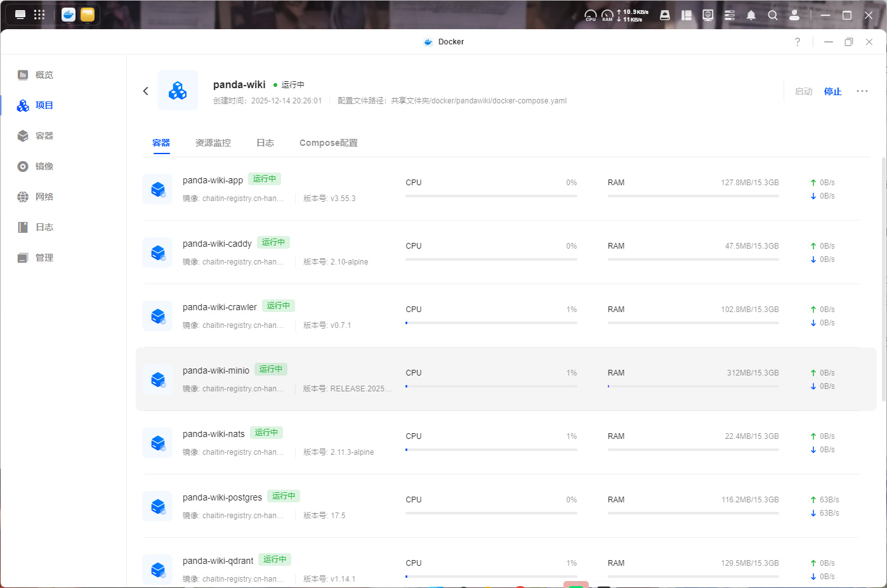The height and width of the screenshot is (588, 887).
Task: Open the panda-wiki-qdrant container name
Action: [218, 561]
